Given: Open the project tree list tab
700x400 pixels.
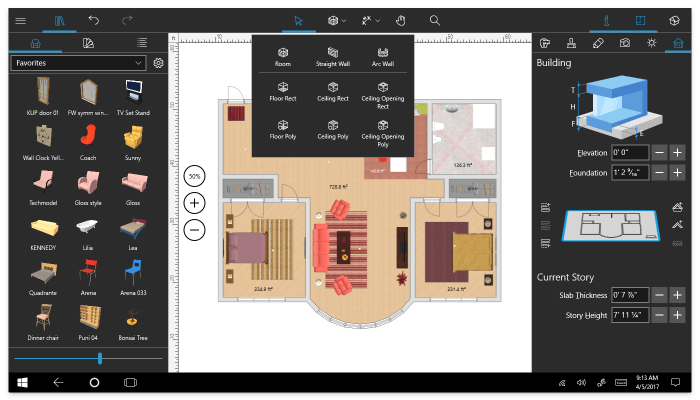Looking at the screenshot, I should pyautogui.click(x=142, y=43).
